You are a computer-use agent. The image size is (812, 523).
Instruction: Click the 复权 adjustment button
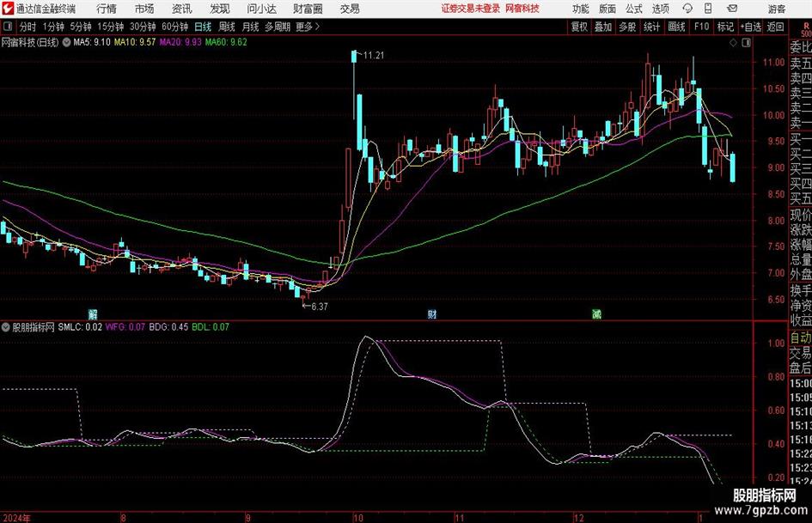point(579,27)
